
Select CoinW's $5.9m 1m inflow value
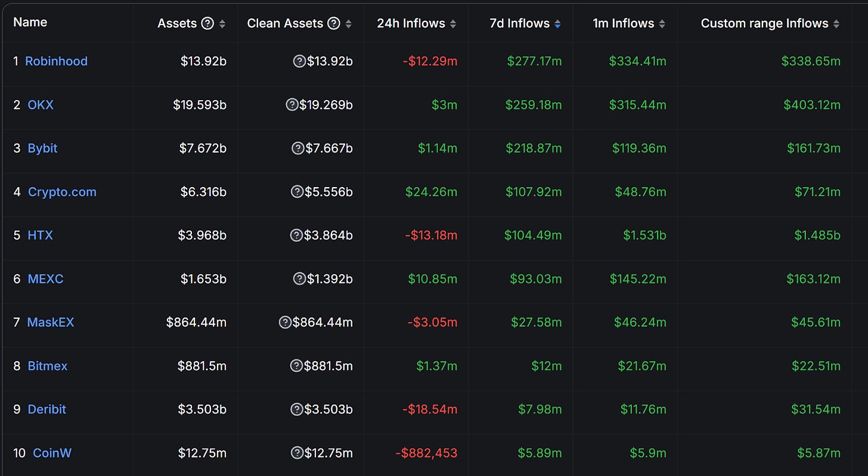coord(648,452)
